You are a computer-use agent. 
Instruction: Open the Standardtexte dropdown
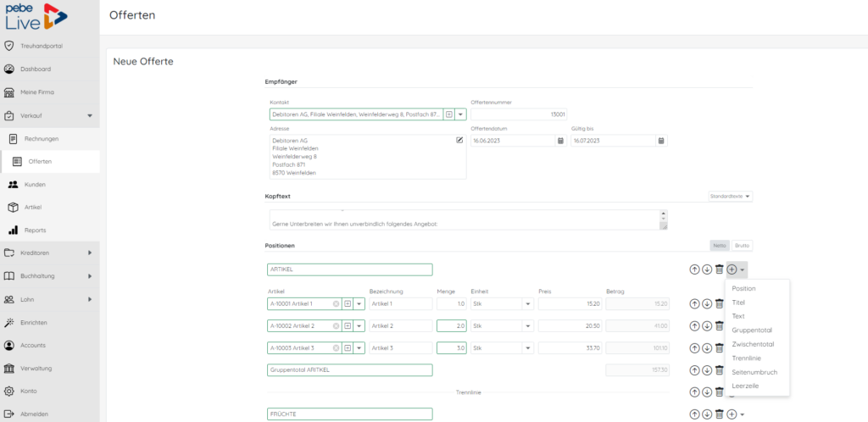click(x=731, y=197)
